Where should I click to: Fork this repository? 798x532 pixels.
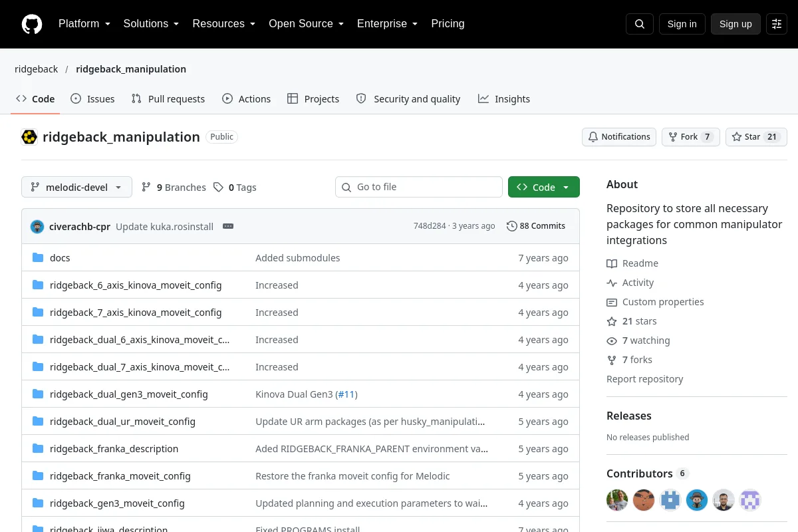[x=691, y=137]
